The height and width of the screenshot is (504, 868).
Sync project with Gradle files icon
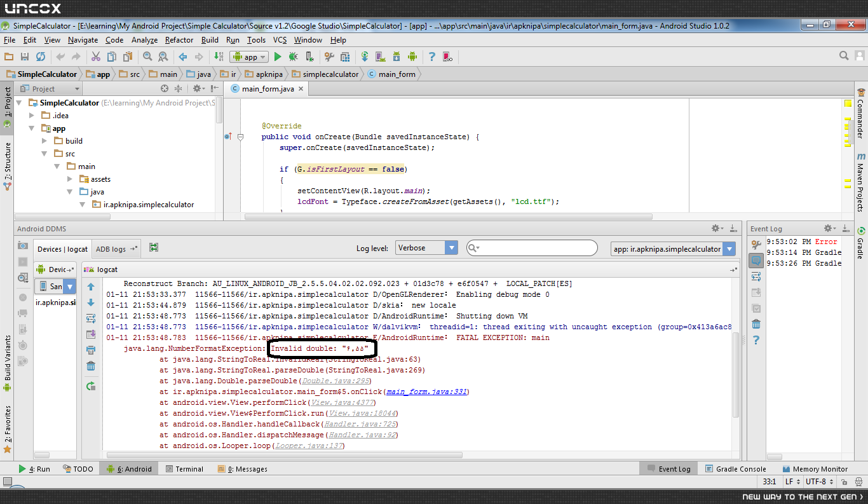click(x=365, y=57)
